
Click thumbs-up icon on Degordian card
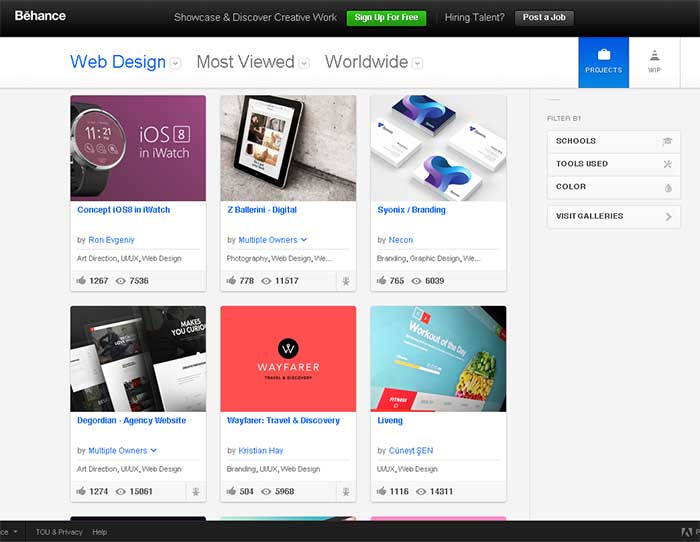(x=81, y=491)
